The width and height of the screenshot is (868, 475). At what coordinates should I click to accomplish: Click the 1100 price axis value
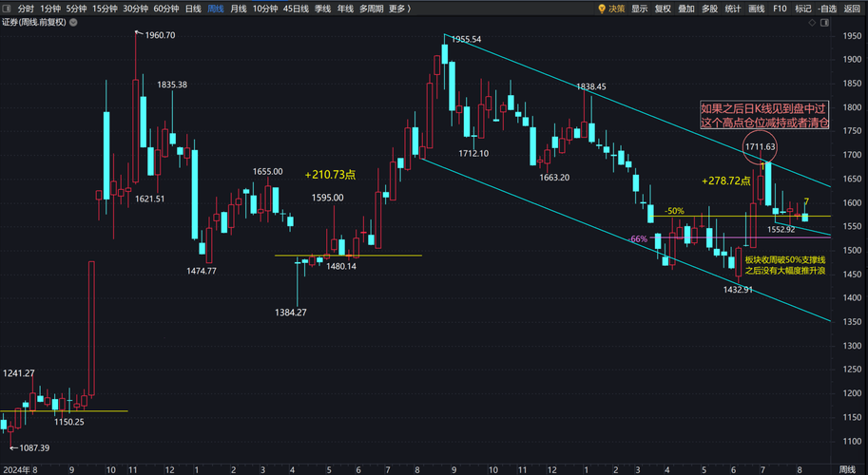853,441
